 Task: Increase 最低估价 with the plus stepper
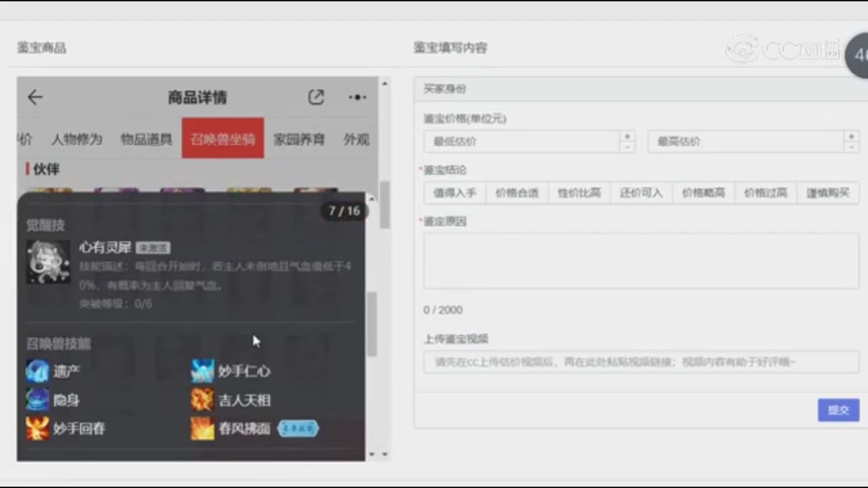(x=627, y=136)
